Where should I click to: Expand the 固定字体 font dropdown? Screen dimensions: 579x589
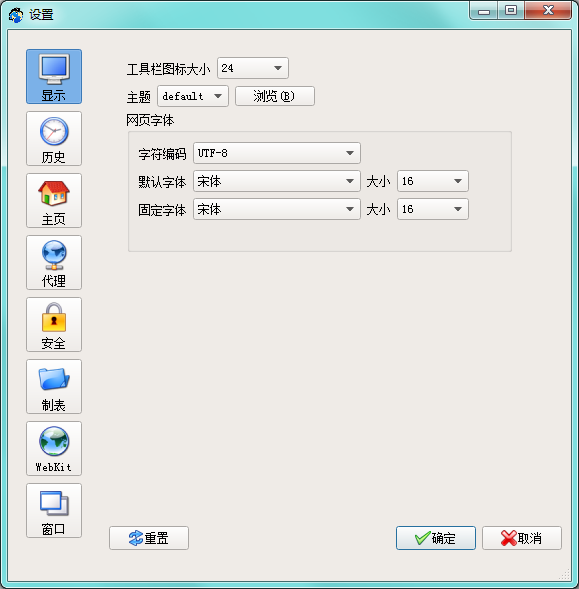pyautogui.click(x=277, y=209)
